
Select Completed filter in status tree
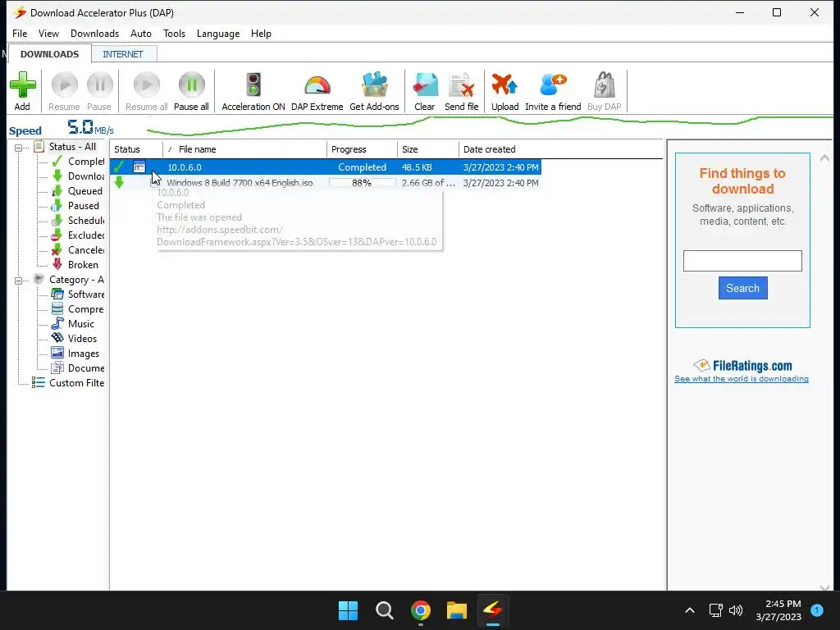(x=78, y=162)
